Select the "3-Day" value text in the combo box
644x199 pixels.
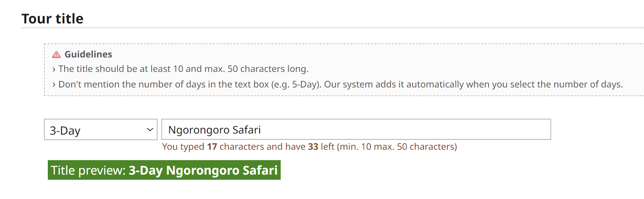65,131
